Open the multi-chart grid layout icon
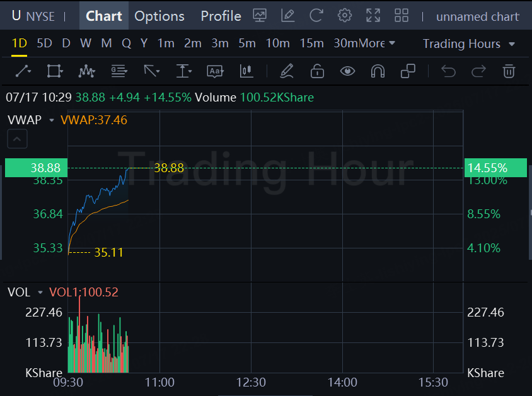Viewport: 532px width, 396px height. pos(401,16)
